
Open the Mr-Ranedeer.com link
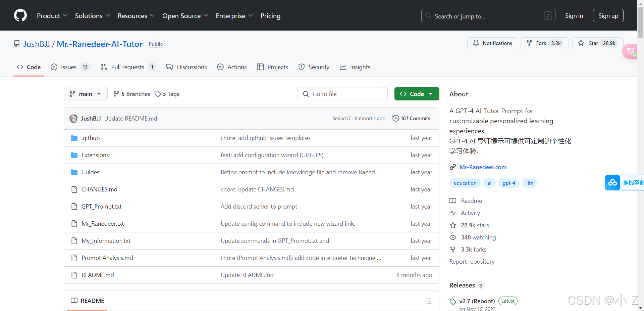483,167
